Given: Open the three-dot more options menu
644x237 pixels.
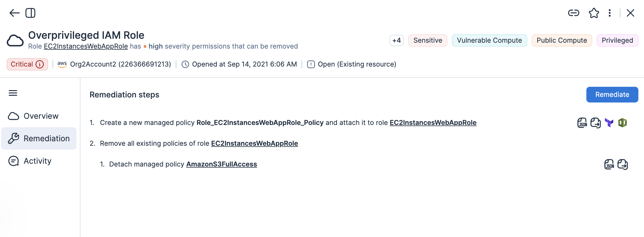Looking at the screenshot, I should coord(609,13).
